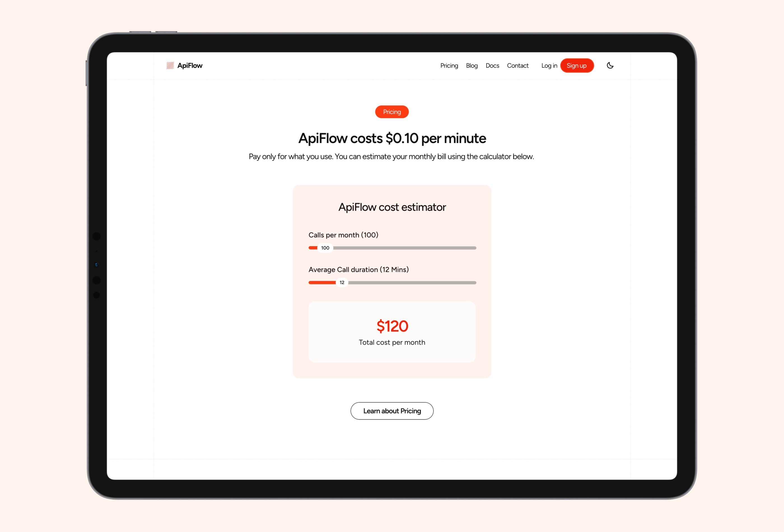Click the Learn about Pricing button
This screenshot has height=532, width=784.
pos(392,410)
